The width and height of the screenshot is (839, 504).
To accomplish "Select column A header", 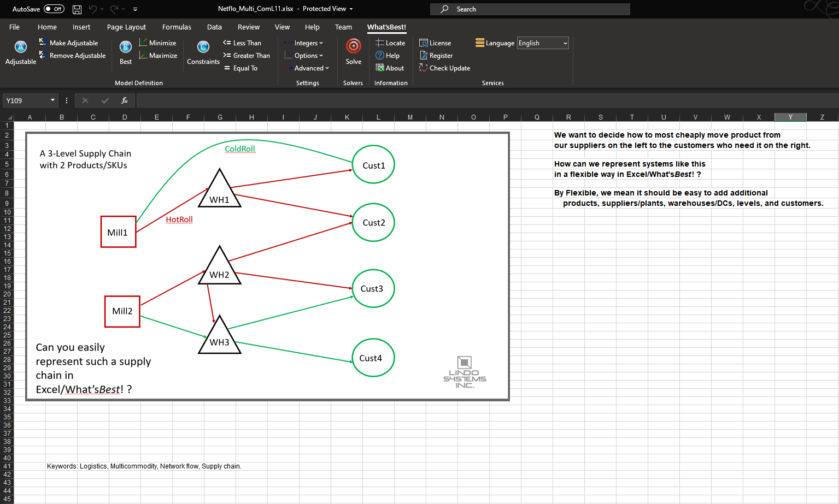I will (30, 117).
